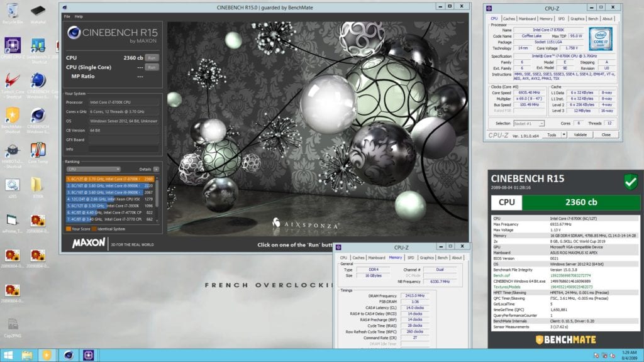This screenshot has height=362, width=644.
Task: Open Graphics tab in the Memory CPU-Z window
Action: (x=427, y=258)
